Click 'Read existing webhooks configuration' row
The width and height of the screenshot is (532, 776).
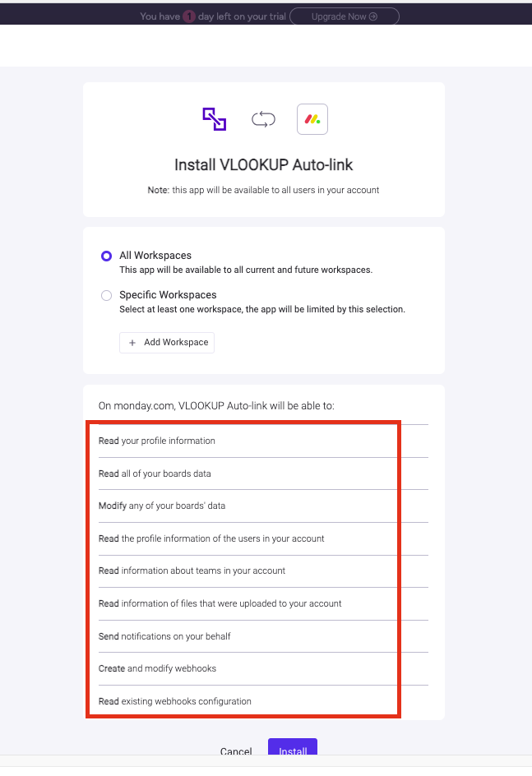263,701
